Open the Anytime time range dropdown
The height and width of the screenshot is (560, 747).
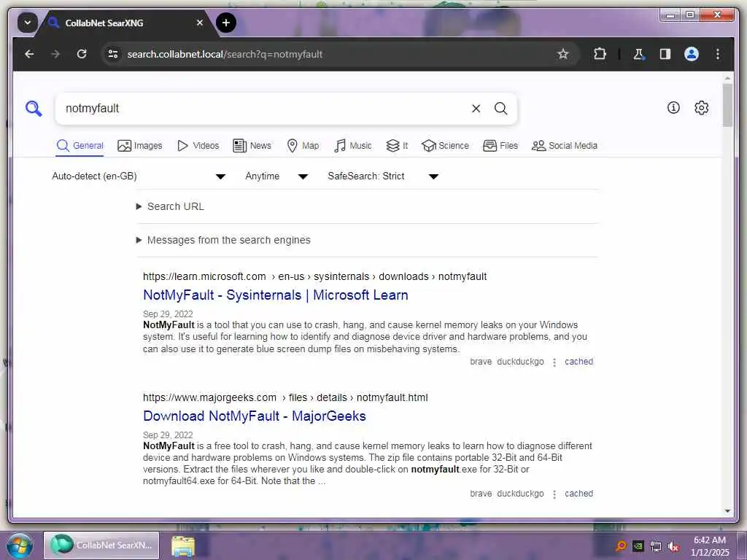click(x=276, y=176)
